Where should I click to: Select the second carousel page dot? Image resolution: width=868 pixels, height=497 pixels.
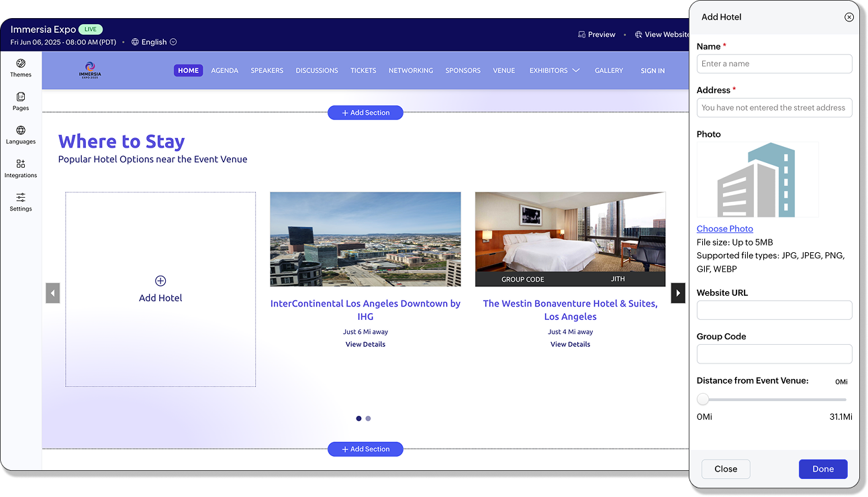(x=368, y=419)
